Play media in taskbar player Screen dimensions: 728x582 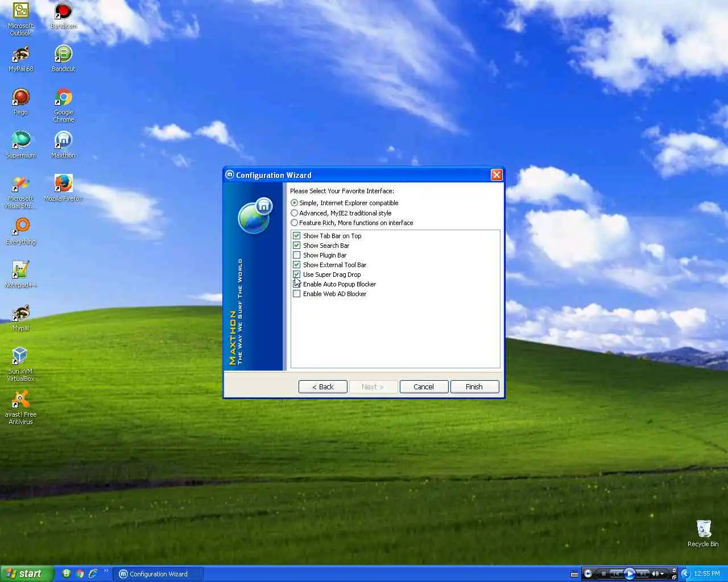[x=630, y=573]
